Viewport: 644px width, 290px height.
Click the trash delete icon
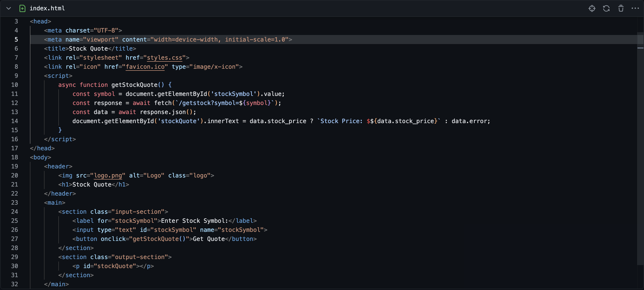(621, 8)
